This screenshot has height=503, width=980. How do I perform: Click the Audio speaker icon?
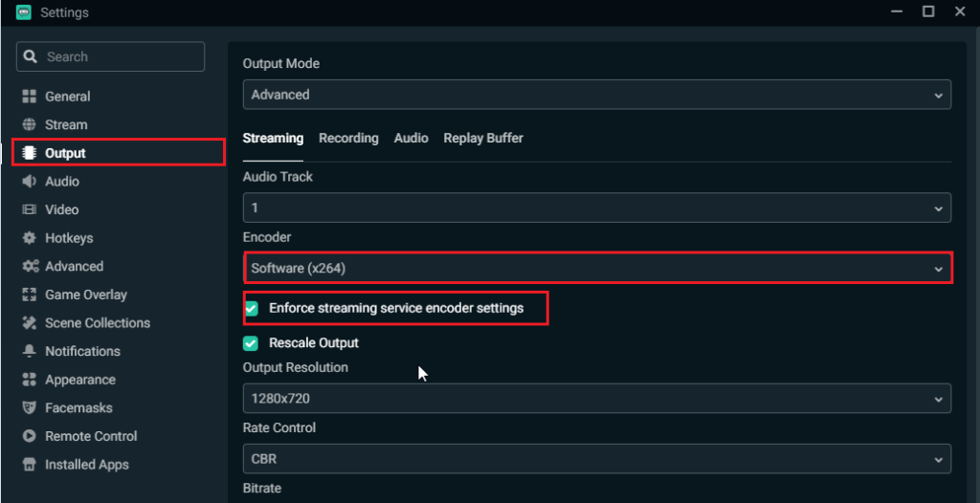[x=30, y=181]
